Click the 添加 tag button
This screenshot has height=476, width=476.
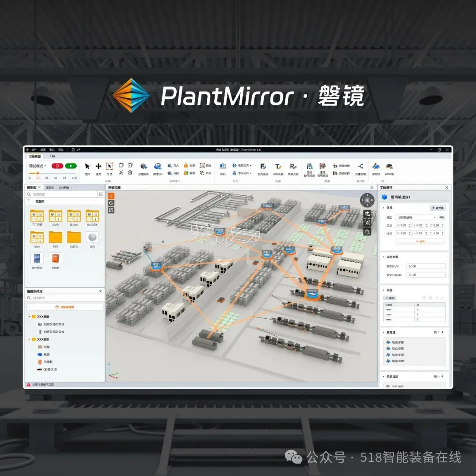(x=390, y=298)
